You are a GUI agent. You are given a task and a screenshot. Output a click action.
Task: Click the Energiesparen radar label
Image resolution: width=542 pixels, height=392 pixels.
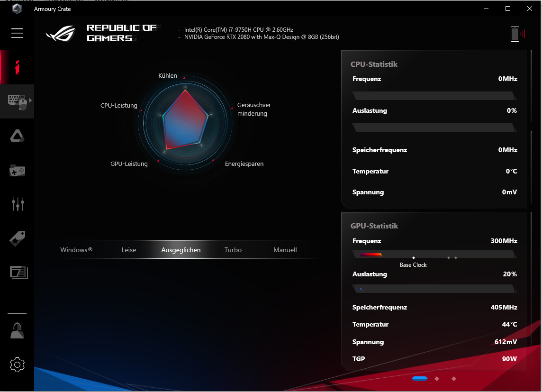click(244, 164)
